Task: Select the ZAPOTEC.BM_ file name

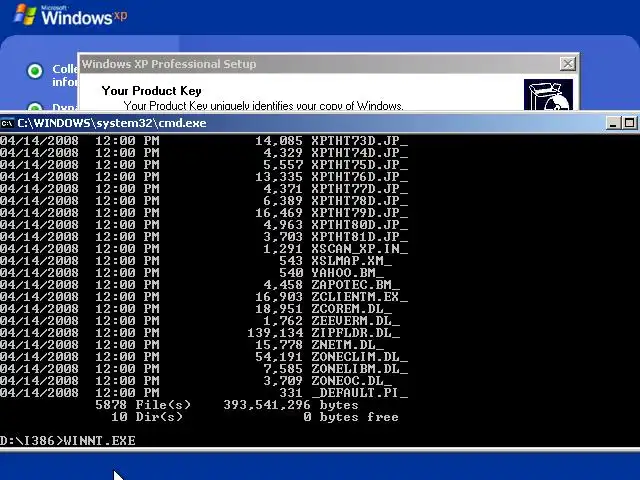Action: pyautogui.click(x=356, y=285)
